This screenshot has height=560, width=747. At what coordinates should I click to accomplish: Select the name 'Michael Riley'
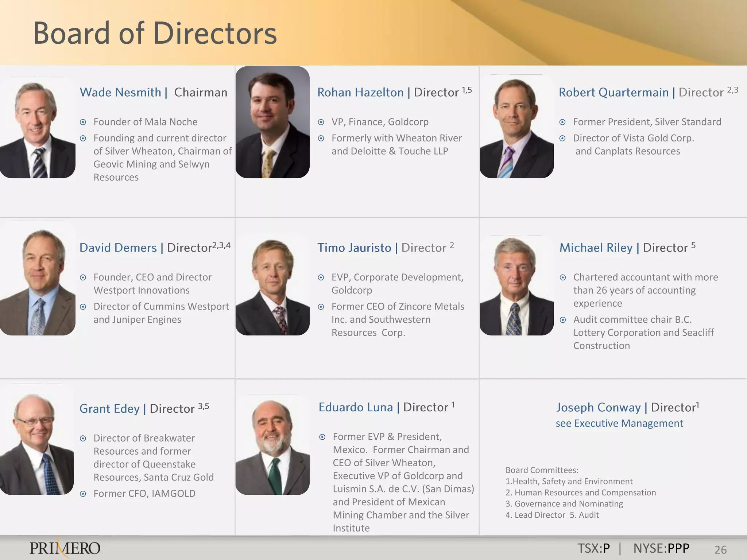[x=596, y=248]
